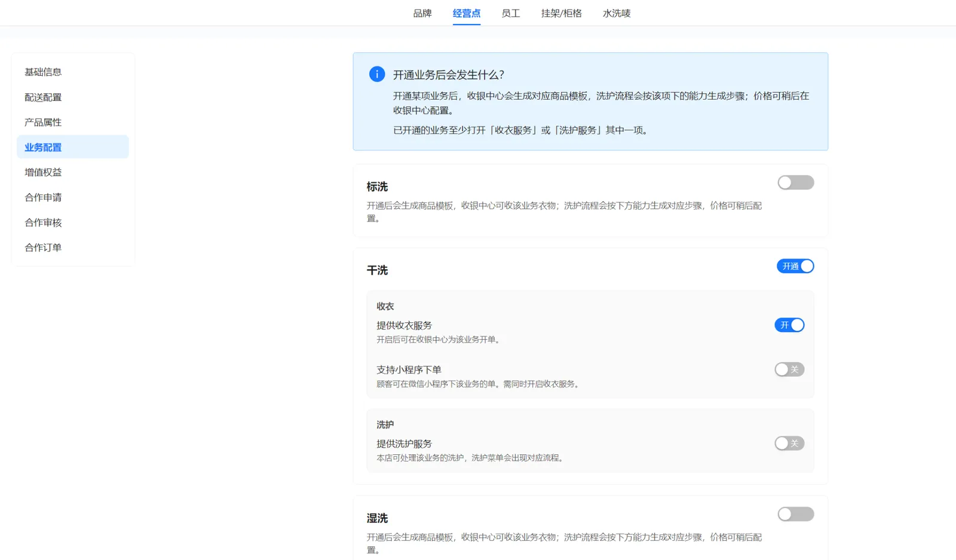Open 合作申请 sidebar item

73,197
